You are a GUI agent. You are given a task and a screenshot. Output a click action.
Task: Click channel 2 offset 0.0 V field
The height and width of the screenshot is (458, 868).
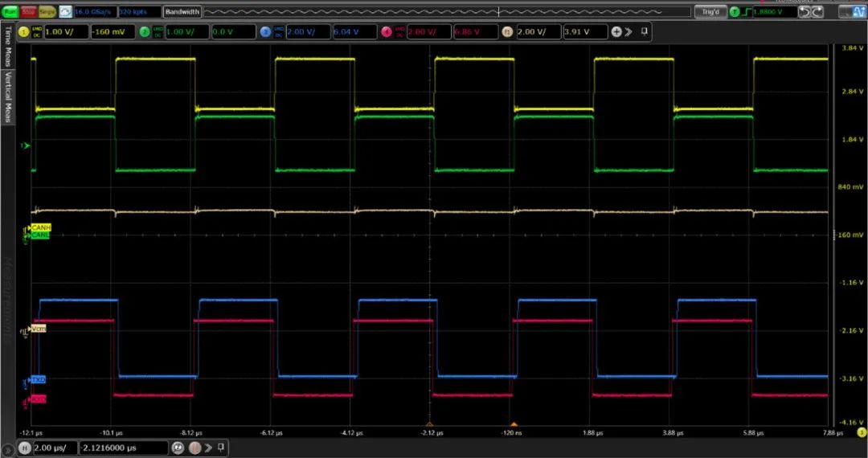pyautogui.click(x=234, y=32)
